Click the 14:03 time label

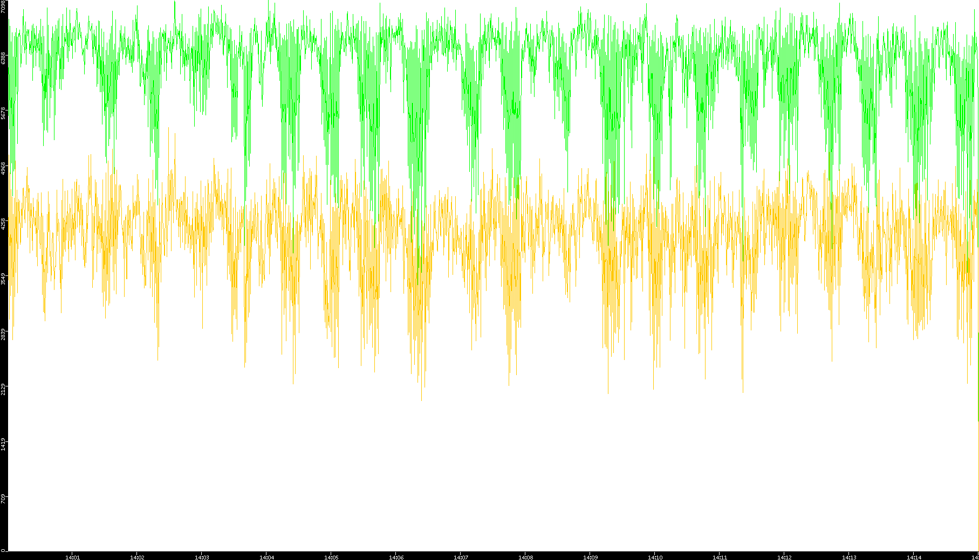click(202, 557)
